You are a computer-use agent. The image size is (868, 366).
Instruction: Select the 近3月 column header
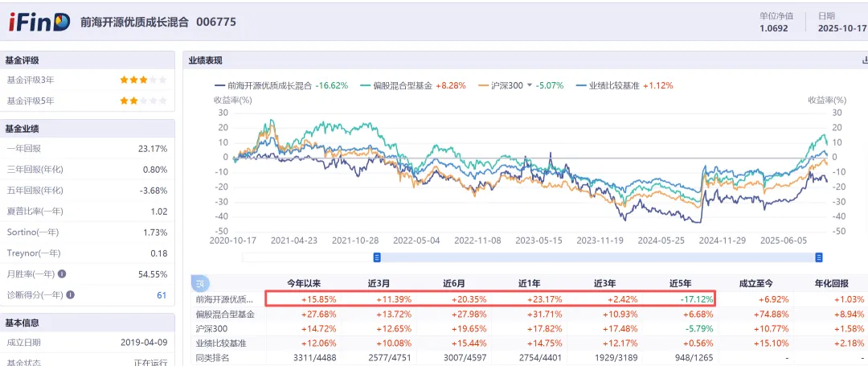pyautogui.click(x=380, y=283)
